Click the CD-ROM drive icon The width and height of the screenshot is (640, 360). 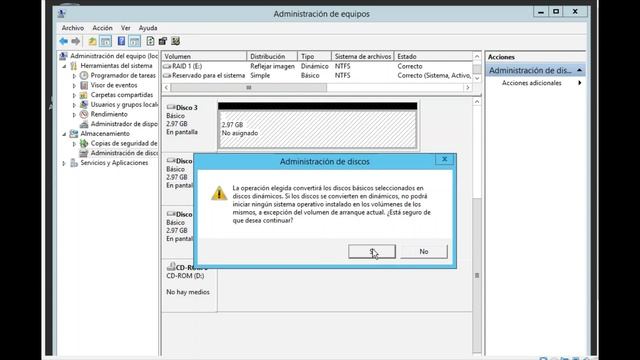click(x=171, y=267)
